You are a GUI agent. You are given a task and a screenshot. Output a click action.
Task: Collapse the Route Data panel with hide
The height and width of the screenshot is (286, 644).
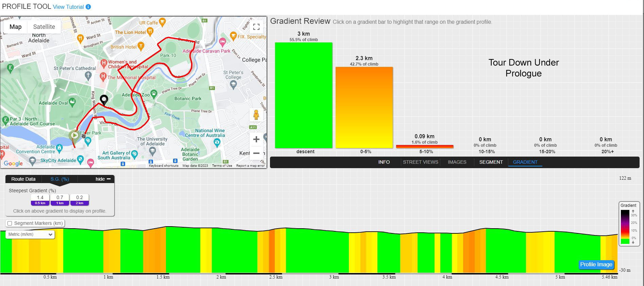point(103,179)
